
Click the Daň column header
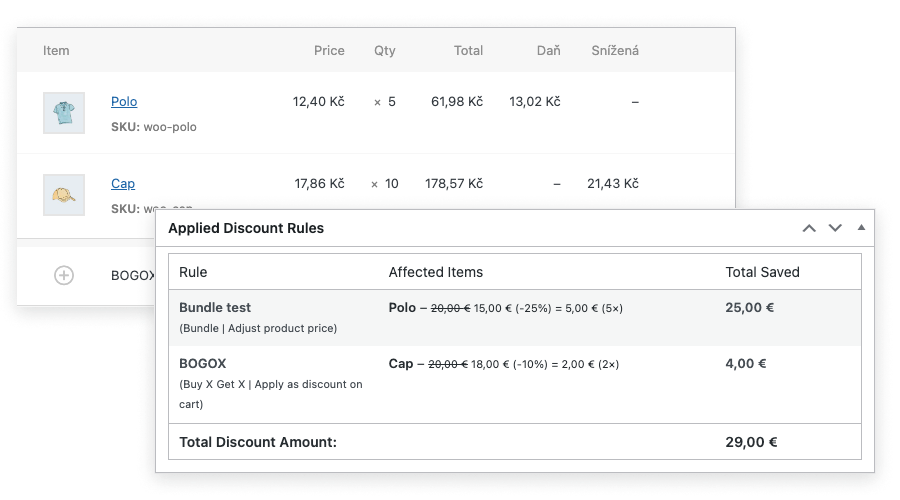pyautogui.click(x=548, y=51)
